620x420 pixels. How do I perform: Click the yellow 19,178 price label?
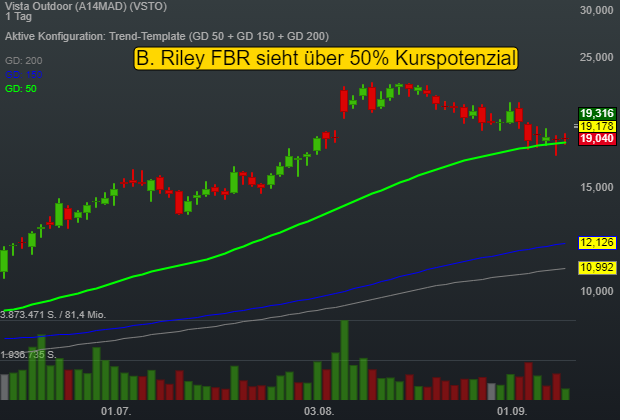click(x=597, y=126)
